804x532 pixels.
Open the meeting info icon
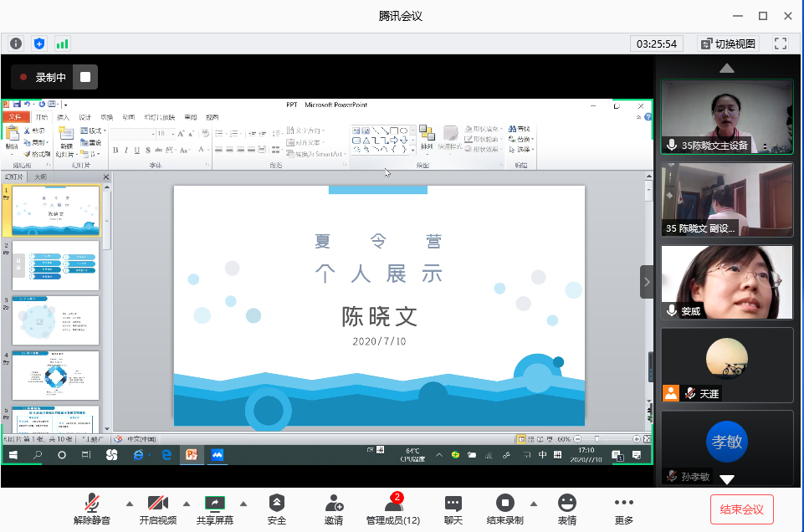coord(16,43)
